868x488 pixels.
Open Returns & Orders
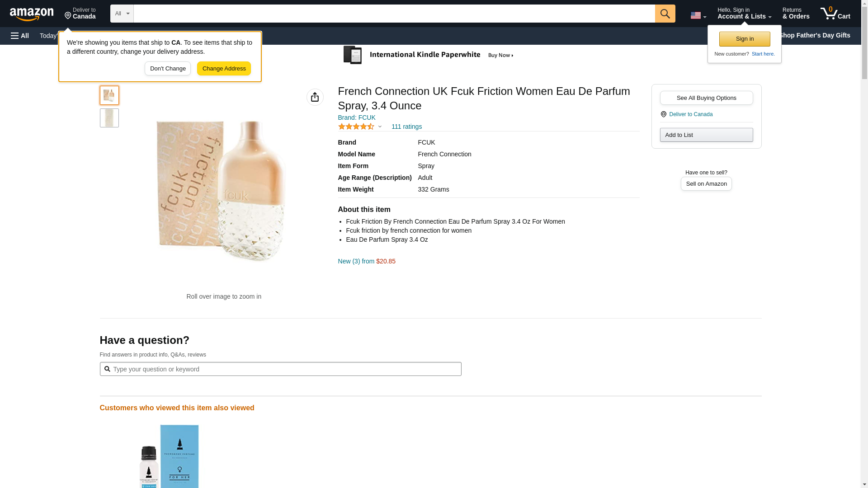click(x=796, y=14)
